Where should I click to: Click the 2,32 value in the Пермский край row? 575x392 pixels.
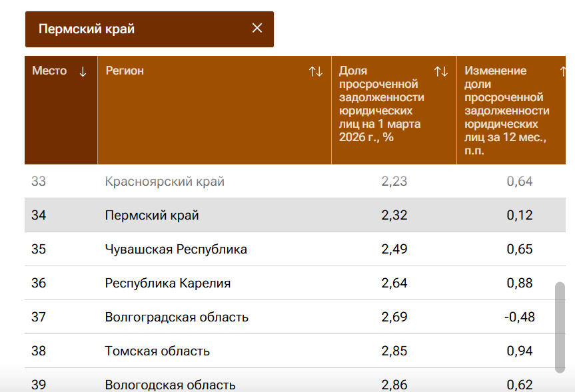[x=394, y=216]
